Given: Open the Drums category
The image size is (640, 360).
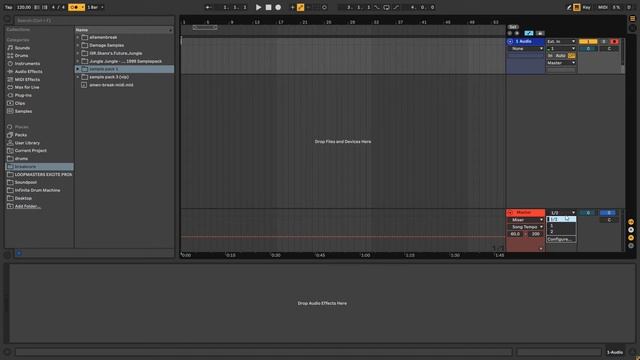Looking at the screenshot, I should point(21,56).
